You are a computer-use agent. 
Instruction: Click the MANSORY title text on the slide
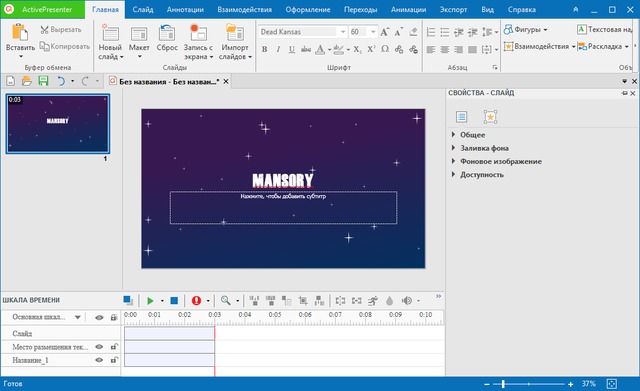coord(282,180)
